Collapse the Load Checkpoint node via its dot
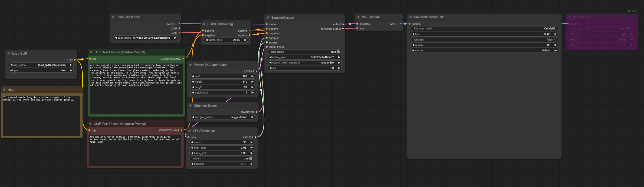This screenshot has height=187, width=644. pos(113,17)
